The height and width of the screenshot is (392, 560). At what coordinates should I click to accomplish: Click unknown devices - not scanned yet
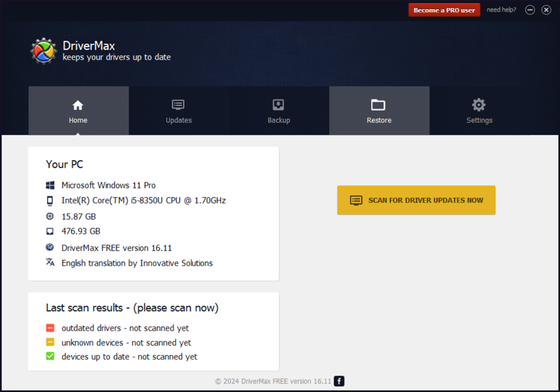(x=126, y=343)
